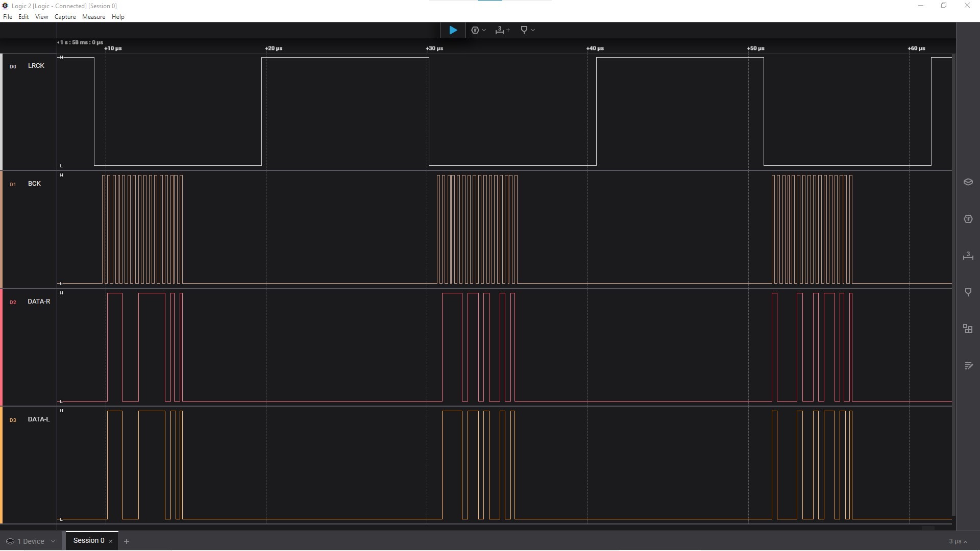Open the Extensions sidebar panel
The width and height of the screenshot is (980, 551).
click(968, 329)
